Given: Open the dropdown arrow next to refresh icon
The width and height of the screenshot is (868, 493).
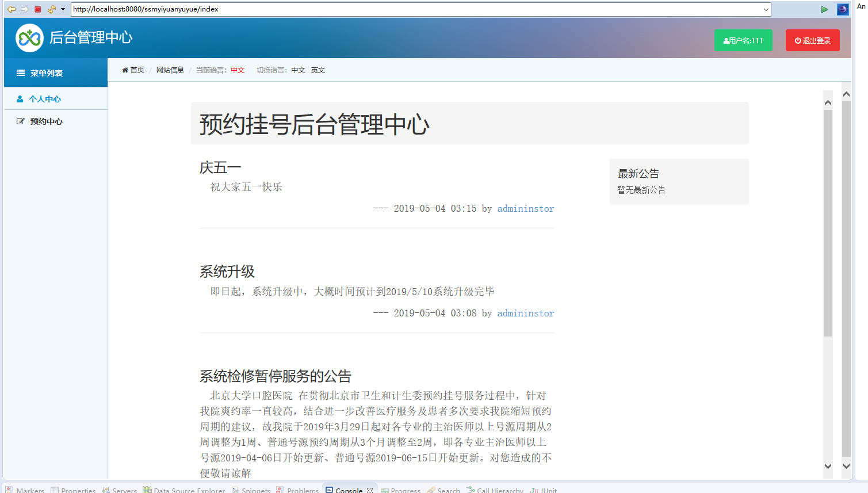Looking at the screenshot, I should (x=62, y=9).
